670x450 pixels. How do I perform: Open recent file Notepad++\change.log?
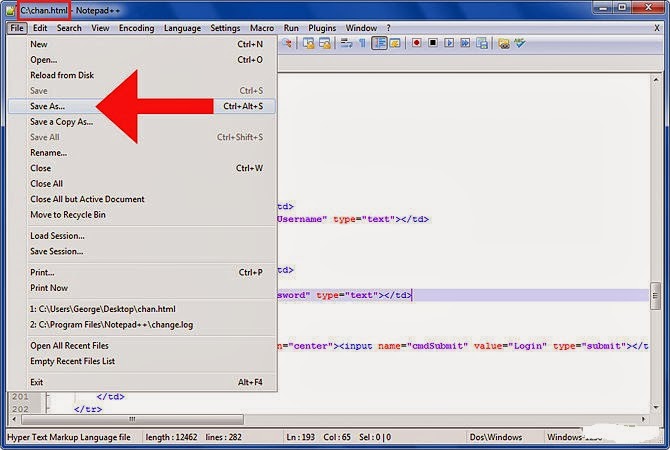pyautogui.click(x=141, y=325)
